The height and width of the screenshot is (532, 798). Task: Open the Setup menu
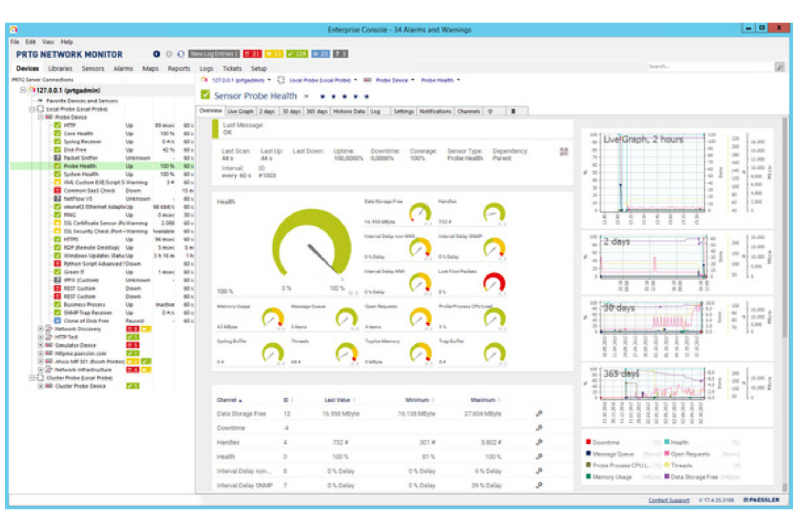tap(259, 68)
